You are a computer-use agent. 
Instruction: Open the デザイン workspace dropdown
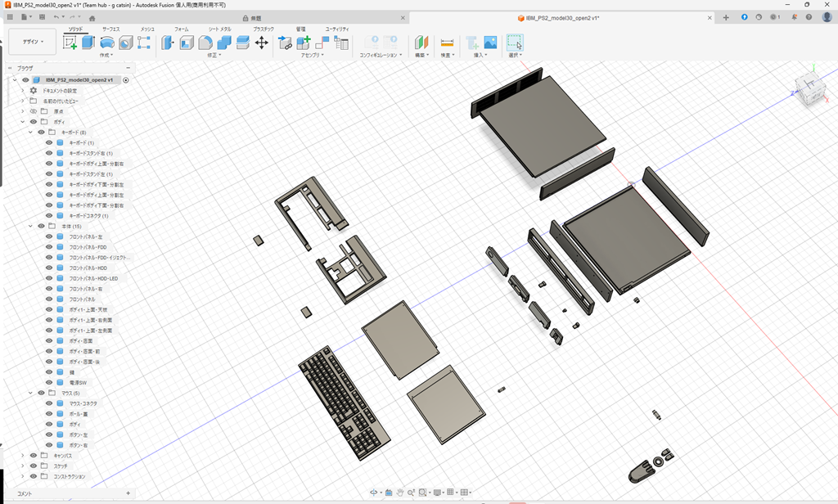33,41
